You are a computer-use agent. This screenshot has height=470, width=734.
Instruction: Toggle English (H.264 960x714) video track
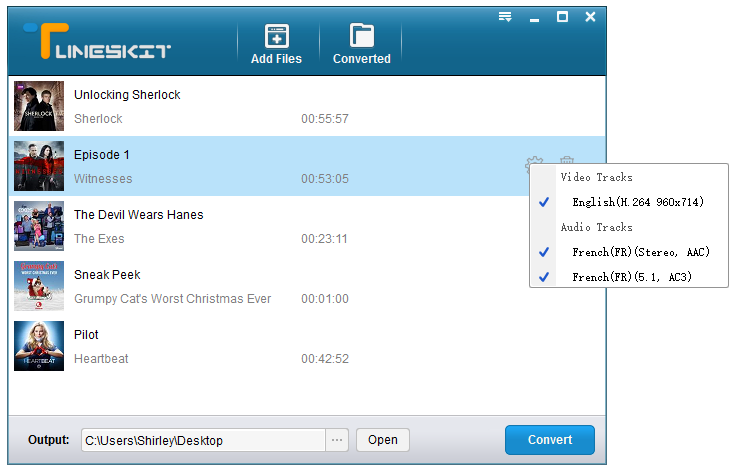click(629, 202)
